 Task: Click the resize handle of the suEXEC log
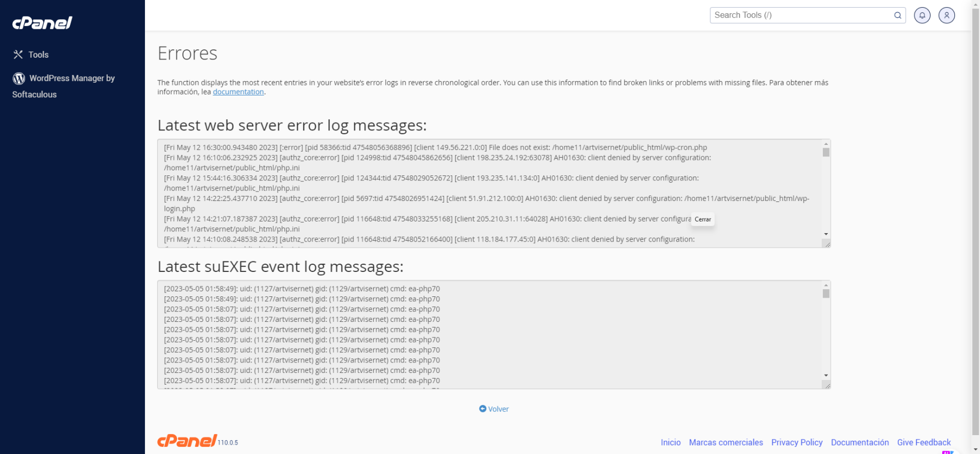(x=827, y=385)
